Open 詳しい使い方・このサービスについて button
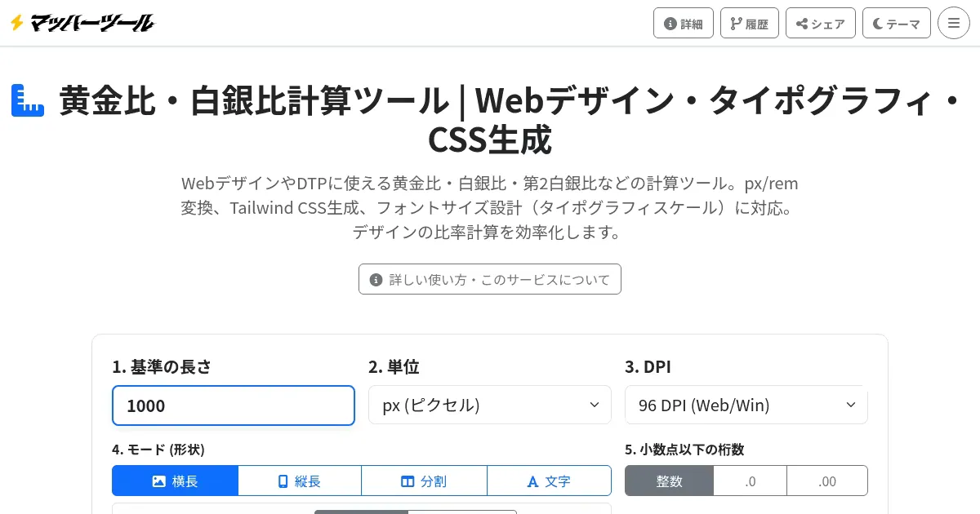 click(x=490, y=279)
